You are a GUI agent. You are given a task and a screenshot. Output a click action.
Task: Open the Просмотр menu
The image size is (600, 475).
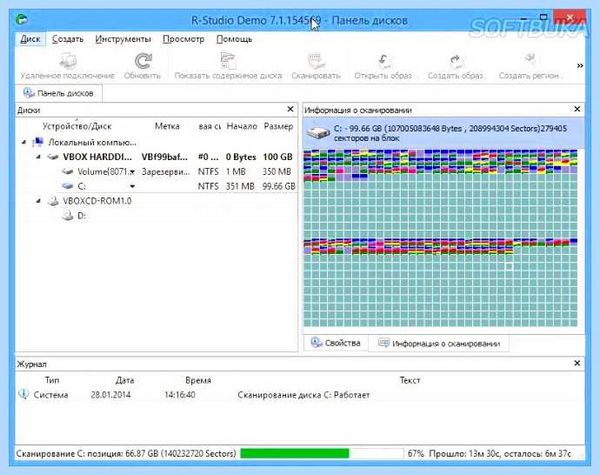tap(183, 39)
